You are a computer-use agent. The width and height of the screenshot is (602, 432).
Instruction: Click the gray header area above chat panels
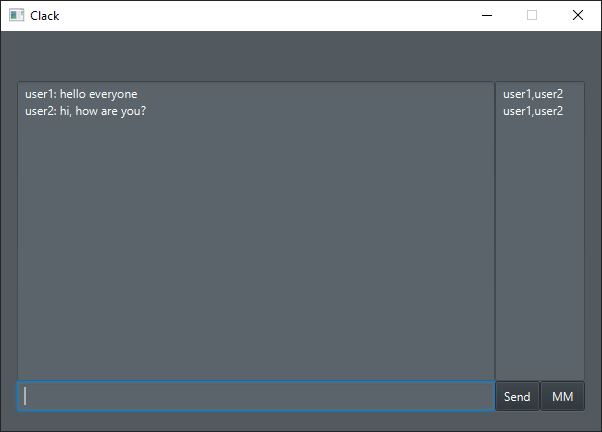pos(300,56)
